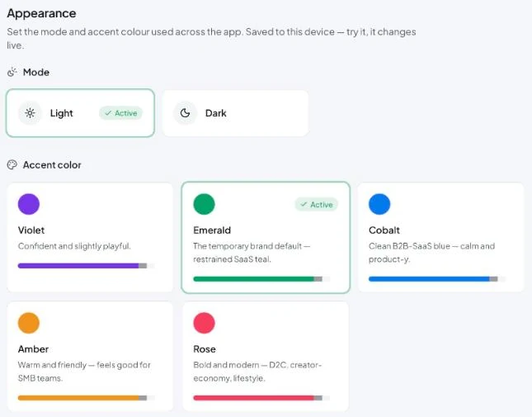Click the 'Emerald' title text
This screenshot has height=417, width=532.
tap(212, 230)
